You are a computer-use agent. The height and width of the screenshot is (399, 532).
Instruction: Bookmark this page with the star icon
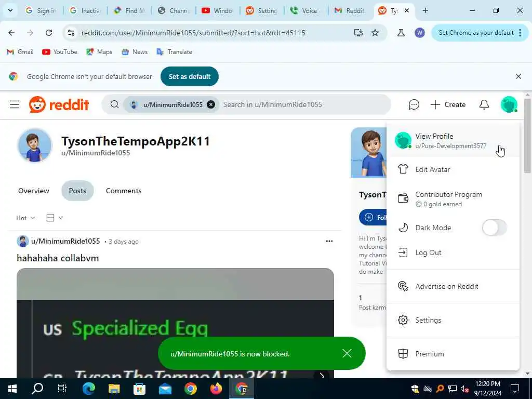tap(375, 33)
